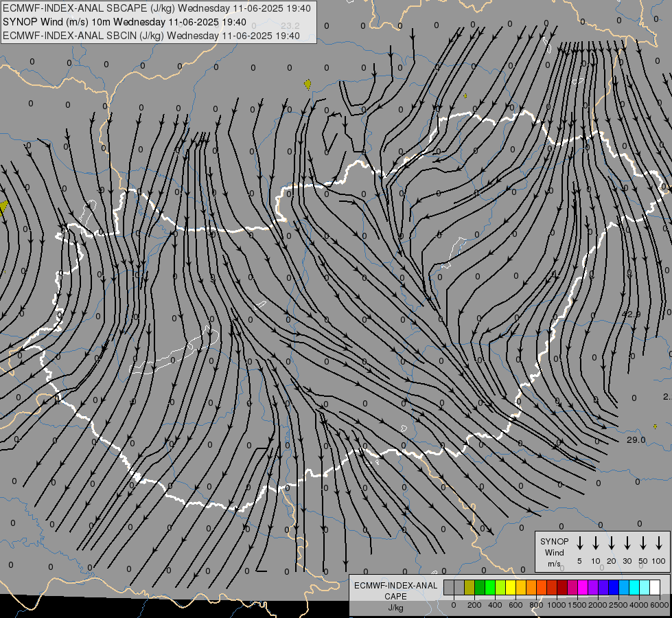Screen dimensions: 672x618
Task: Click the 30 m/s wind arrow symbol
Action: pos(627,543)
